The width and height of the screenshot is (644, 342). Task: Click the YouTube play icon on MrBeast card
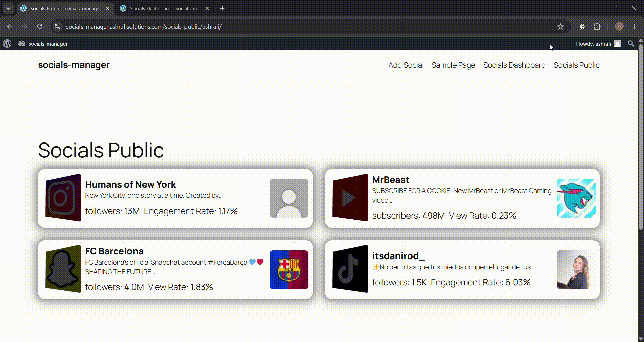(x=350, y=198)
